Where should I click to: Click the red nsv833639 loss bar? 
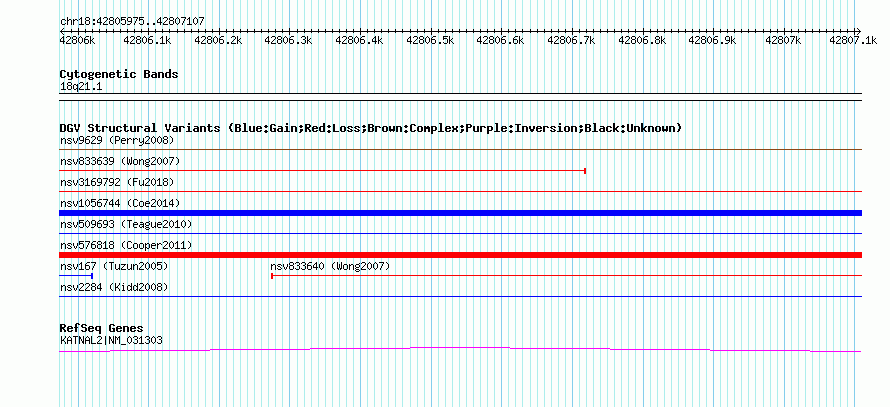[322, 170]
